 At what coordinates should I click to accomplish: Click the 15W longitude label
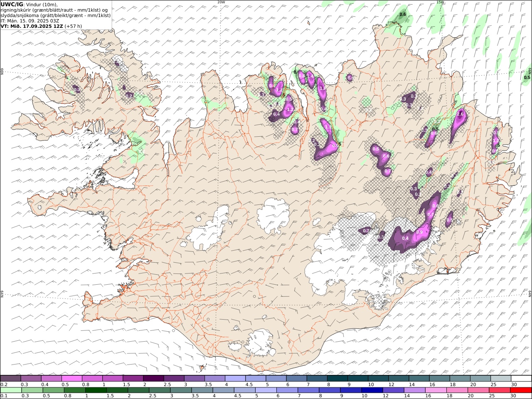440,2
